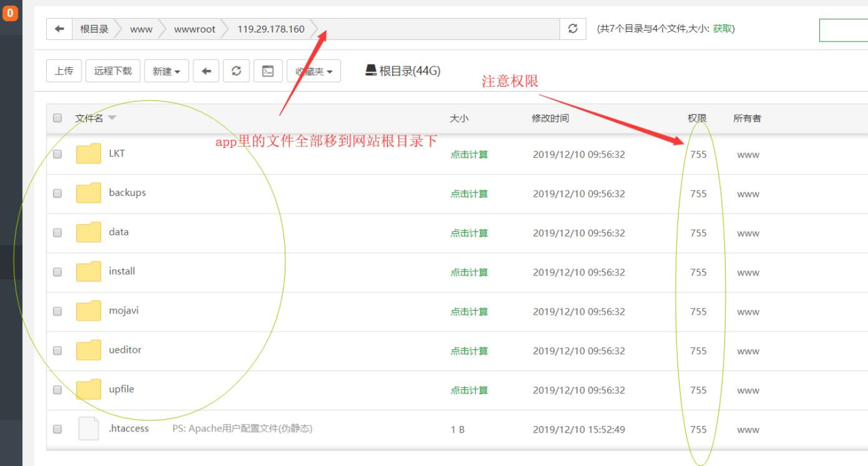Click the 上传 upload button
The image size is (868, 466).
click(64, 71)
